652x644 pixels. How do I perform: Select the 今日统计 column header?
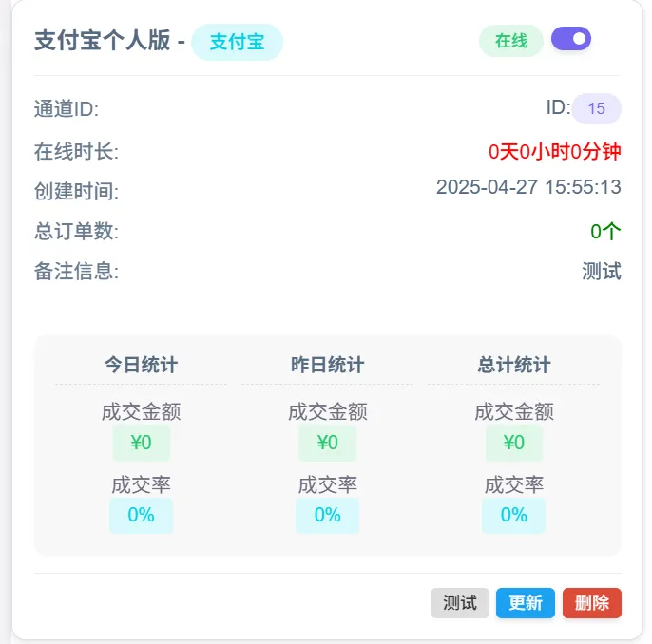141,365
